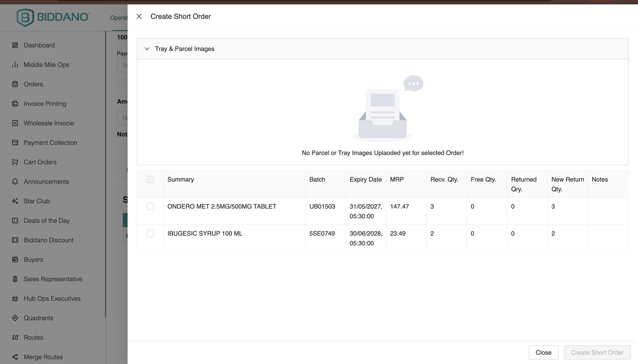This screenshot has height=364, width=638.
Task: Open the Invoice Printing page
Action: 45,104
